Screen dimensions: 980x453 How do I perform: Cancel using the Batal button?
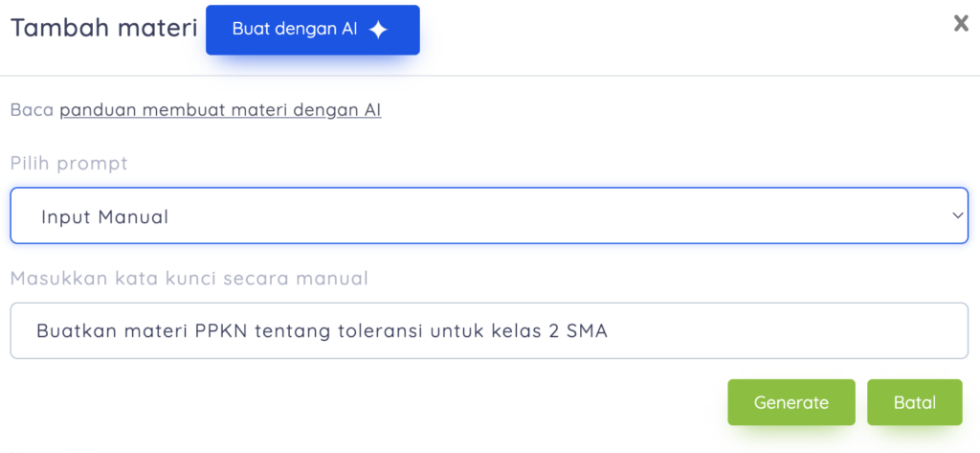[x=915, y=402]
